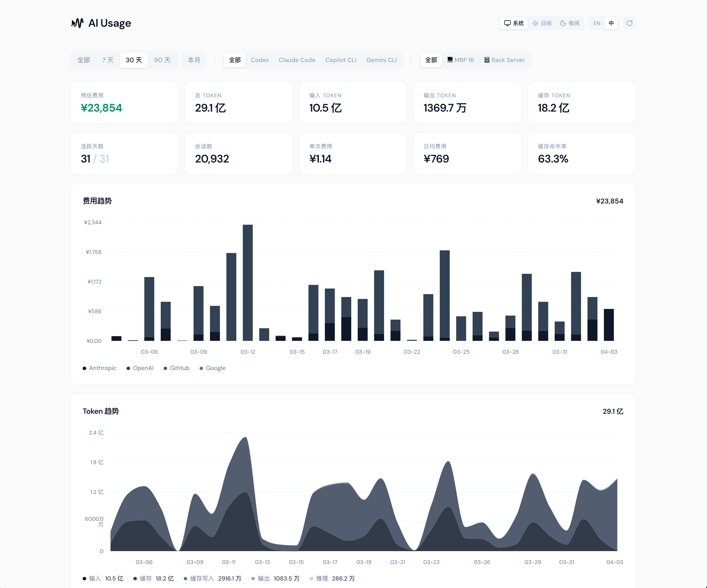Click the tallest bar above 03-12

coord(248,283)
